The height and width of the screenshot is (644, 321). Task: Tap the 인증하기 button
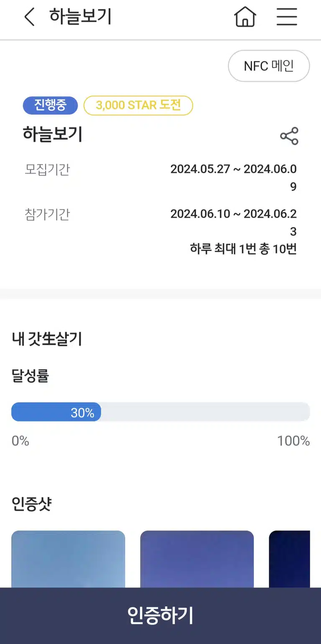160,616
